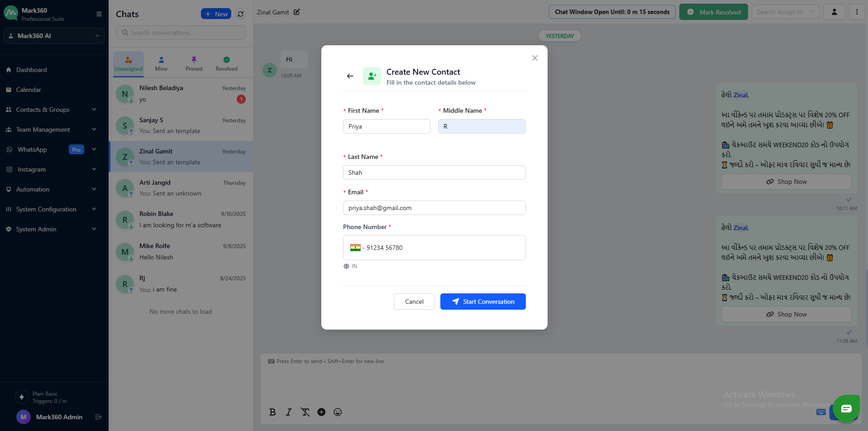This screenshot has width=868, height=431.
Task: Click the refresh chats icon
Action: coord(241,14)
